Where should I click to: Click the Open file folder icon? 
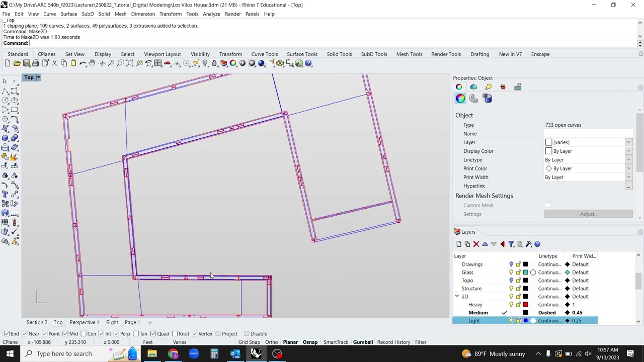pyautogui.click(x=17, y=63)
